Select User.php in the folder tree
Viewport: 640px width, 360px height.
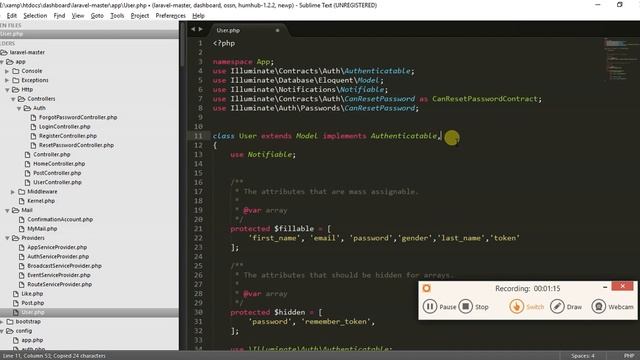coord(33,312)
